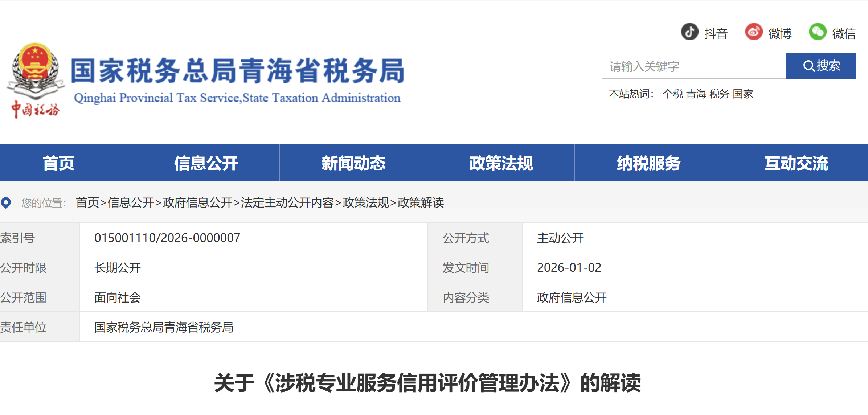Click the 微博 (Weibo) icon
This screenshot has width=868, height=415.
pyautogui.click(x=754, y=33)
